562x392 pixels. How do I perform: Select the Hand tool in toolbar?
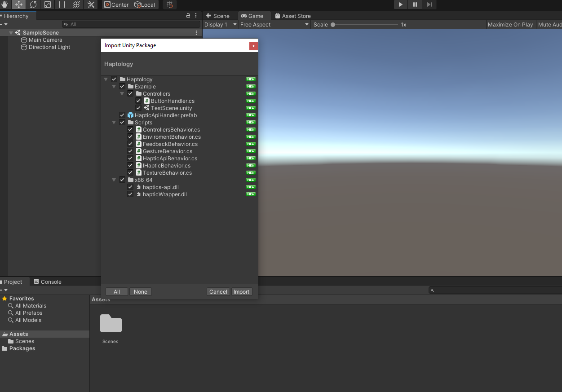pos(4,4)
